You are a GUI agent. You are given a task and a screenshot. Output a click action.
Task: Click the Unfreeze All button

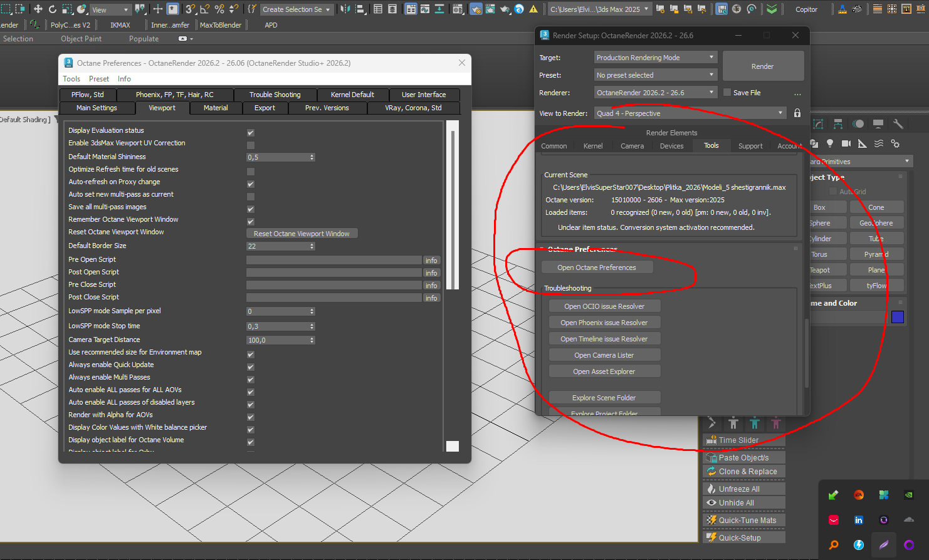coord(744,489)
